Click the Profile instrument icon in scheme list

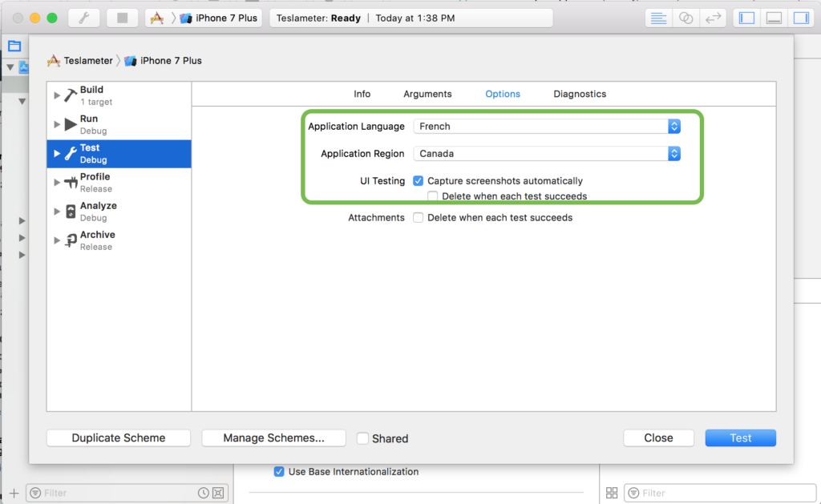click(71, 182)
